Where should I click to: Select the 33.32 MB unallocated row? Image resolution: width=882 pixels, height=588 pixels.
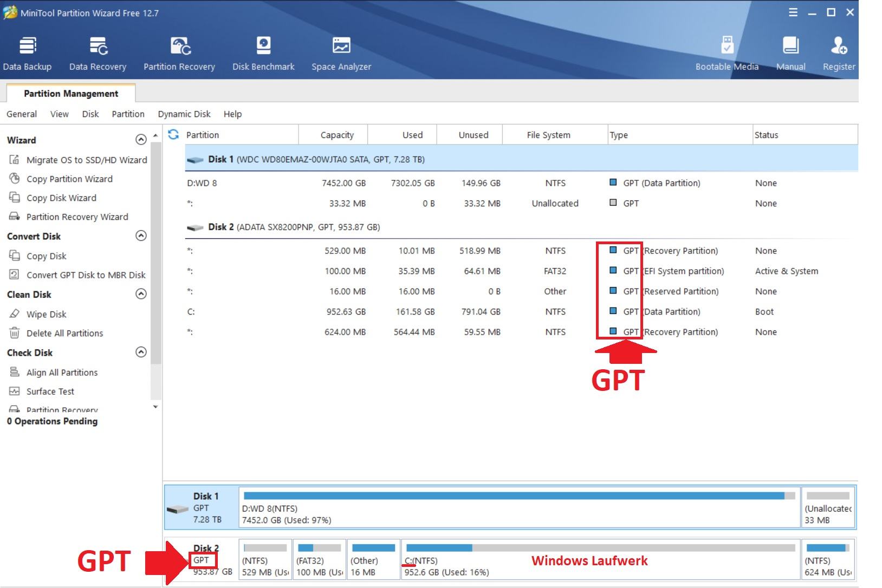point(521,203)
